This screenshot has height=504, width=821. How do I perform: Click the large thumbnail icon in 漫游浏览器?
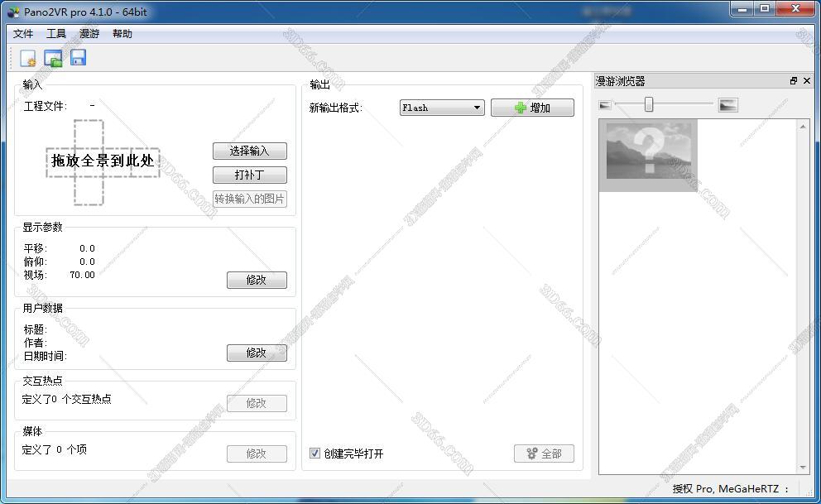click(727, 104)
